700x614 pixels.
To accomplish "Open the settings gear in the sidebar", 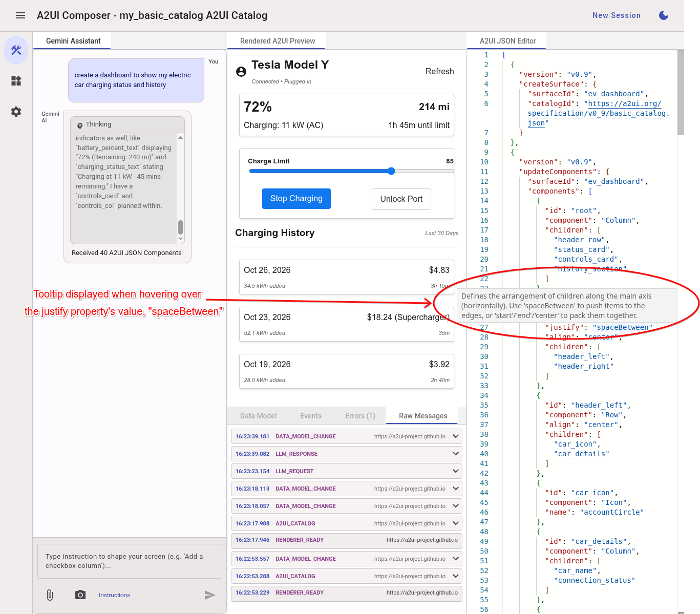I will [x=16, y=112].
